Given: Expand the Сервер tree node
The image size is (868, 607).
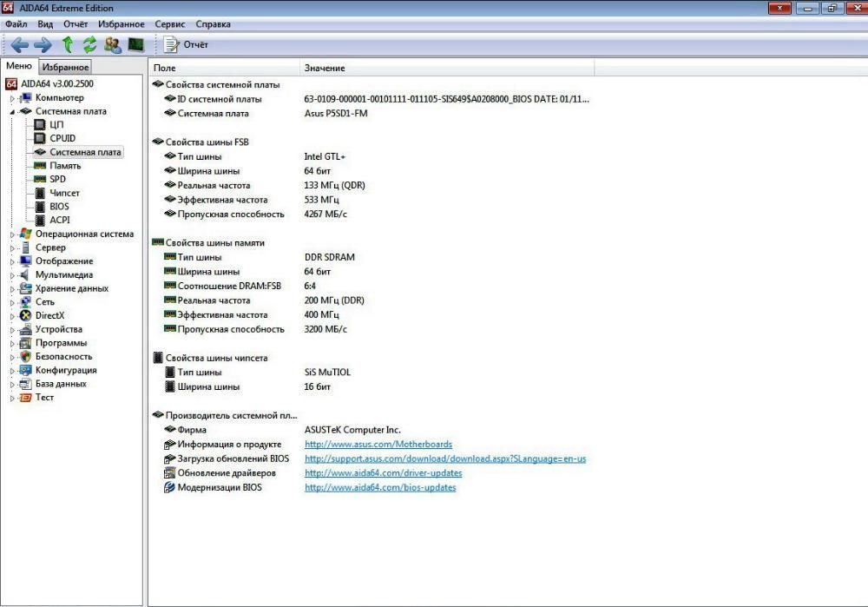Looking at the screenshot, I should coord(12,248).
